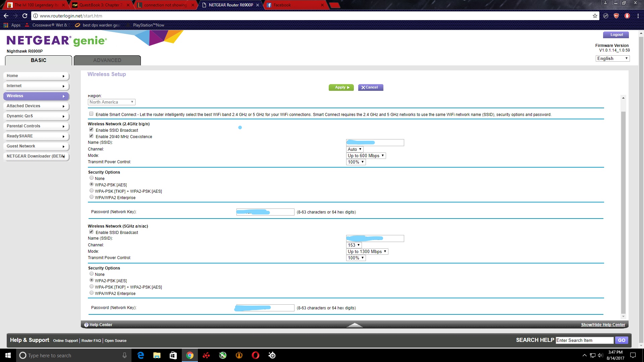Select None security for 5GHz network
The height and width of the screenshot is (362, 644).
tap(92, 274)
